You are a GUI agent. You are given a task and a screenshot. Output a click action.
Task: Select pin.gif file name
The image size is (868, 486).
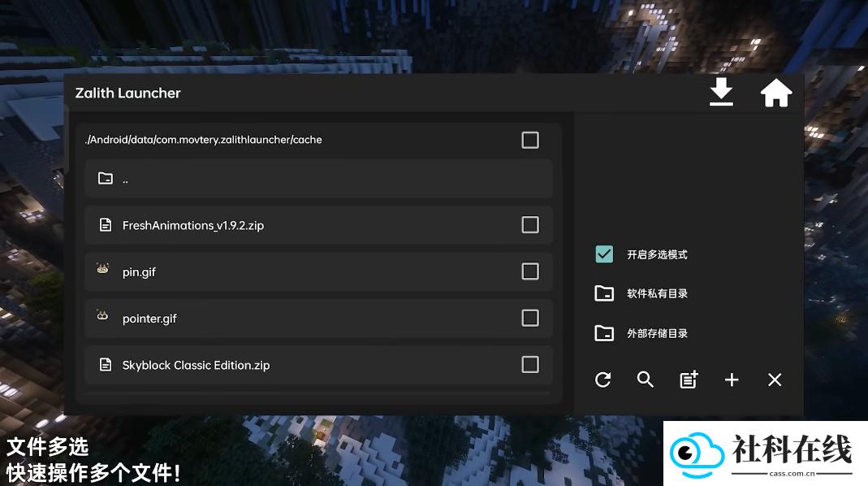click(x=139, y=272)
